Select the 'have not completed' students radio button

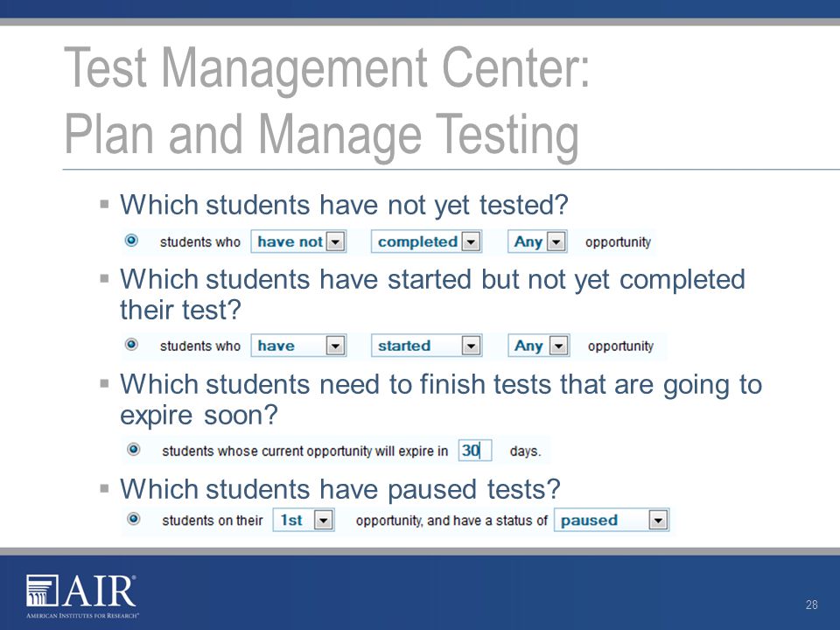click(131, 240)
